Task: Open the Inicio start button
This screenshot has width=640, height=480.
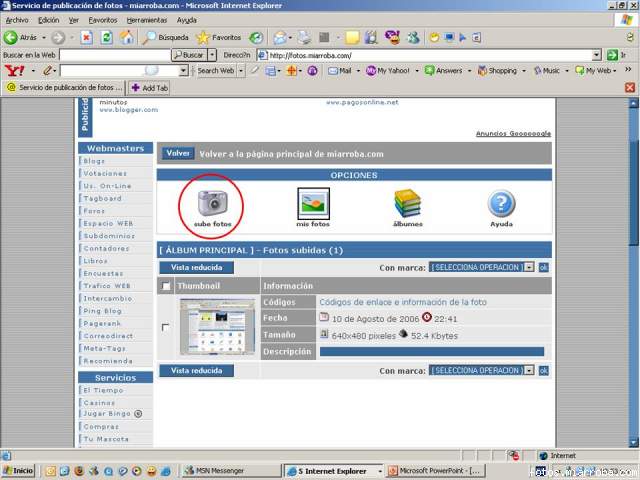Action: (18, 471)
